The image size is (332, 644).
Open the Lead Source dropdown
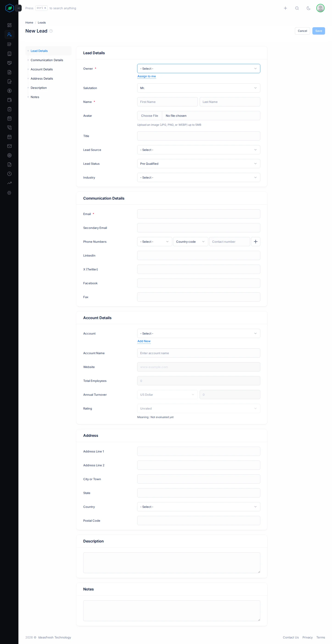coord(199,150)
